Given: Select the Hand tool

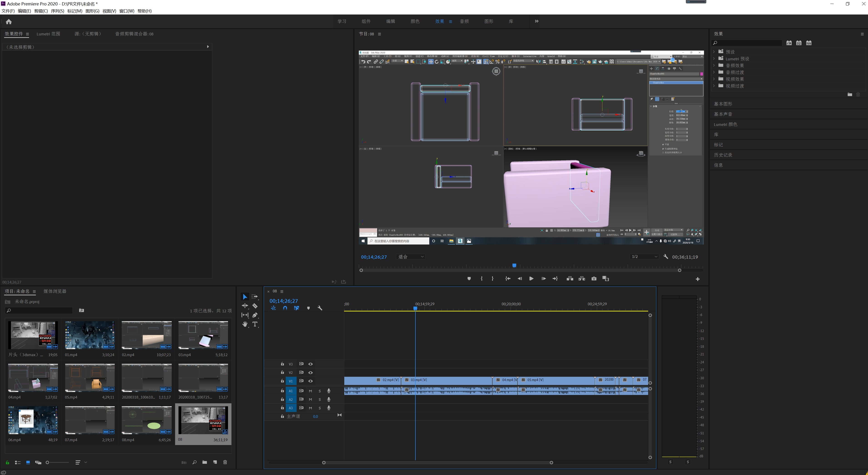Looking at the screenshot, I should point(245,324).
